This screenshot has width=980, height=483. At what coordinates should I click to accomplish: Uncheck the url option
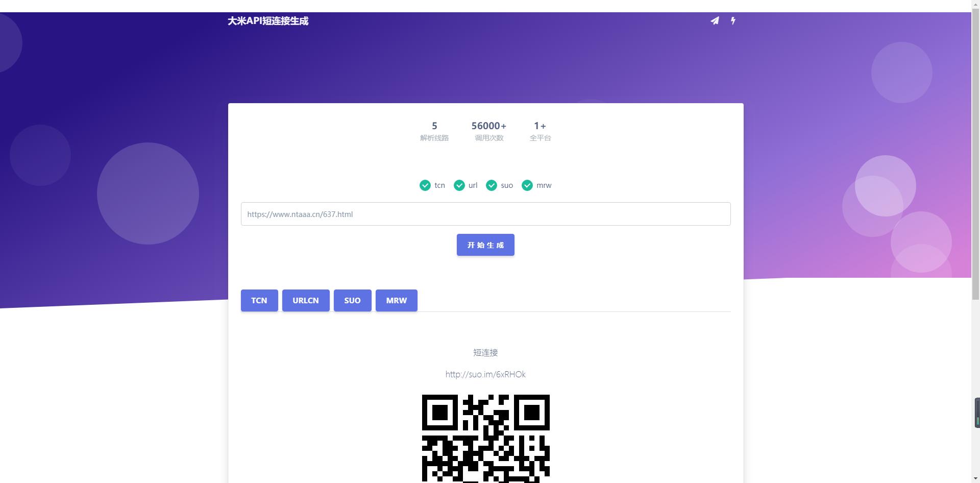(x=460, y=185)
